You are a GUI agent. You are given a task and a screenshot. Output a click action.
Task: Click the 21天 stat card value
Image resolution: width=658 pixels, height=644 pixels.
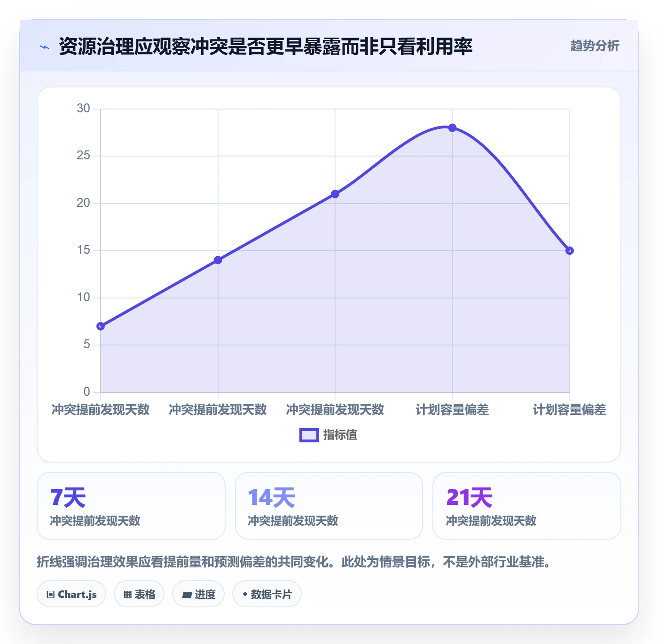point(469,497)
